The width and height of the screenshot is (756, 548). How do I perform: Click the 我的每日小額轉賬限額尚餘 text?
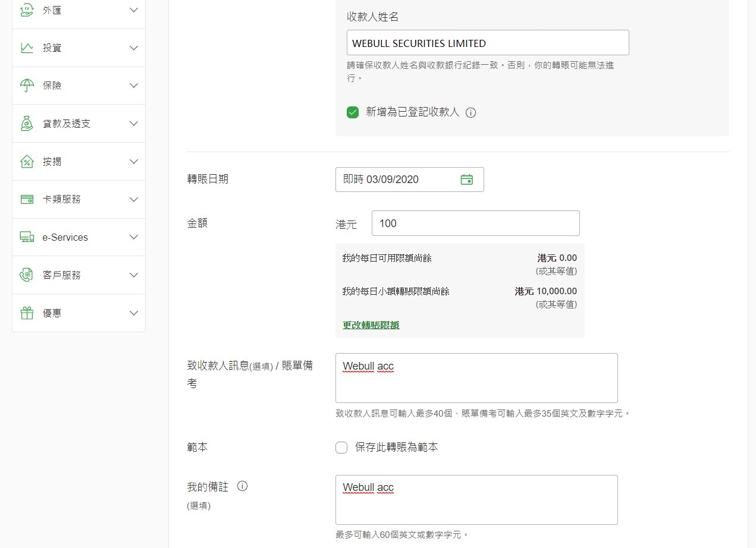pyautogui.click(x=396, y=291)
